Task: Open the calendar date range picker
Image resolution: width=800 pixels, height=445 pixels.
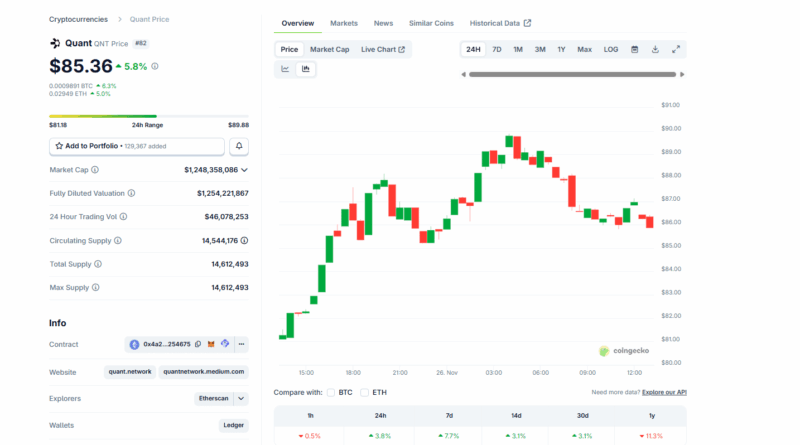Action: pyautogui.click(x=635, y=49)
